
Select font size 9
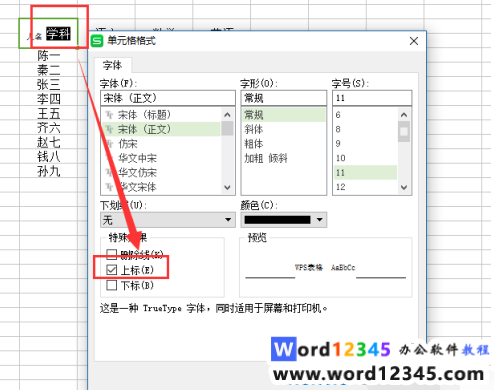point(365,144)
